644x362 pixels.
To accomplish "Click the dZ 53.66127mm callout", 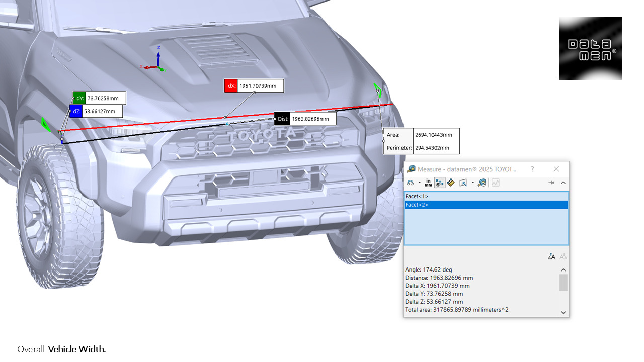I will coord(96,111).
